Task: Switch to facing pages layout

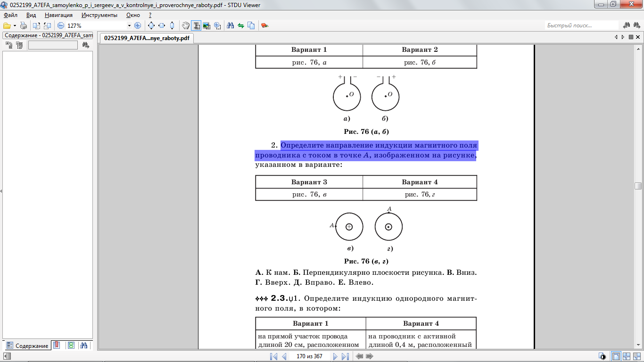Action: [x=627, y=356]
